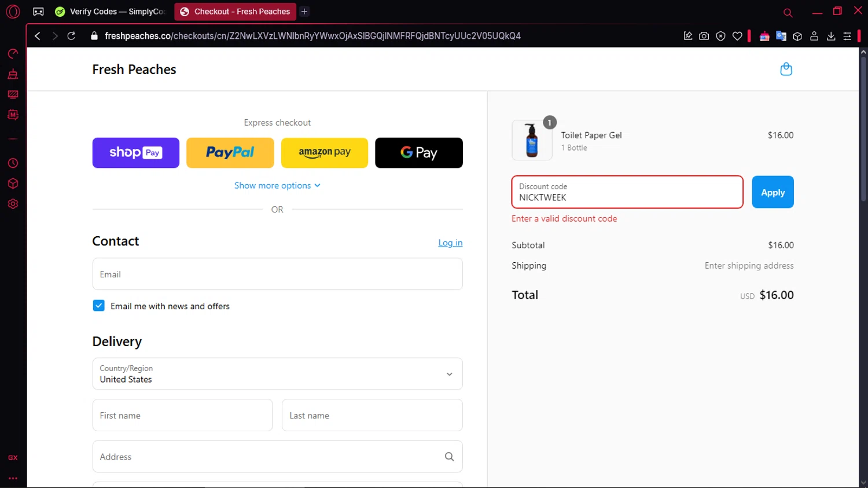The width and height of the screenshot is (868, 488).
Task: Take a snapshot with camera icon
Action: pos(704,36)
